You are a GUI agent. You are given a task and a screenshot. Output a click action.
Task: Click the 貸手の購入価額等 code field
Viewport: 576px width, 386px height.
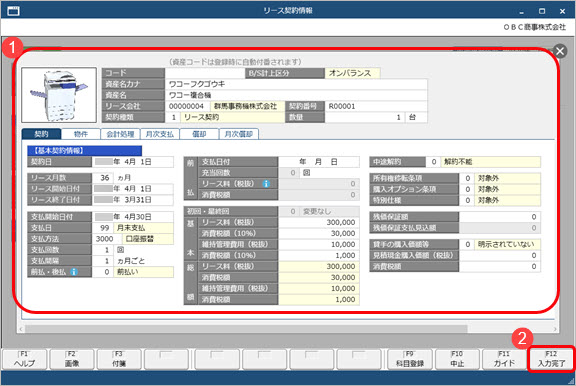click(x=467, y=244)
